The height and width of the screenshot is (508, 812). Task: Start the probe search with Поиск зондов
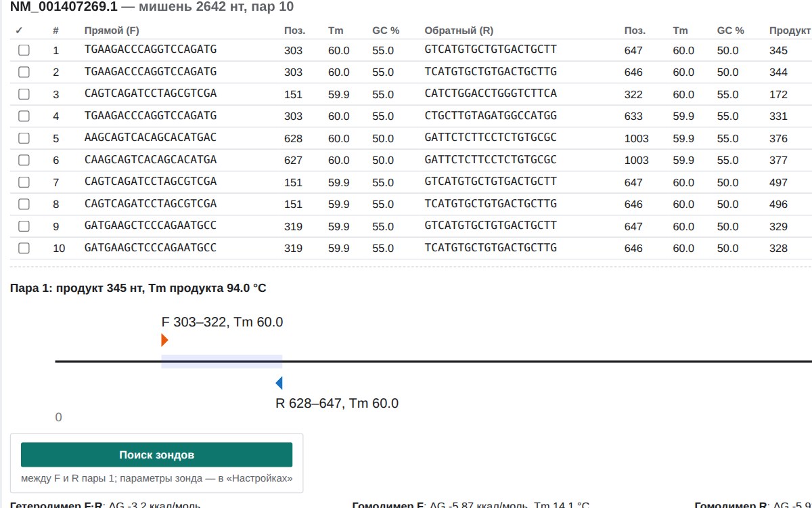coord(156,454)
